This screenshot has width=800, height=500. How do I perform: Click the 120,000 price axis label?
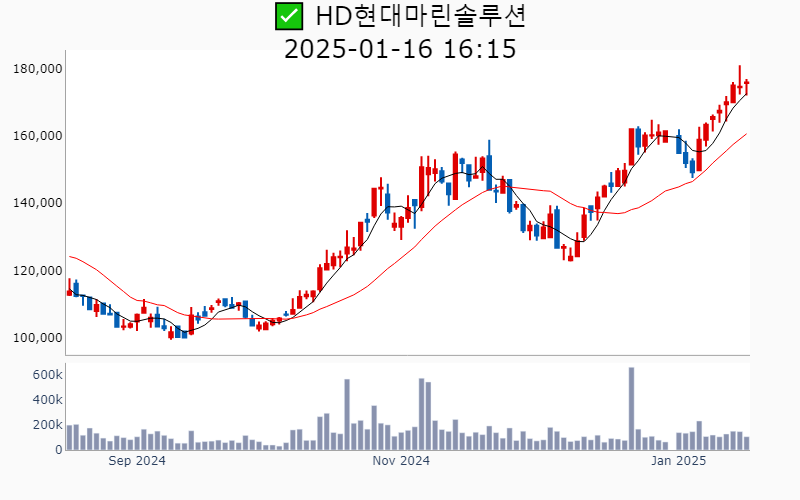38,270
